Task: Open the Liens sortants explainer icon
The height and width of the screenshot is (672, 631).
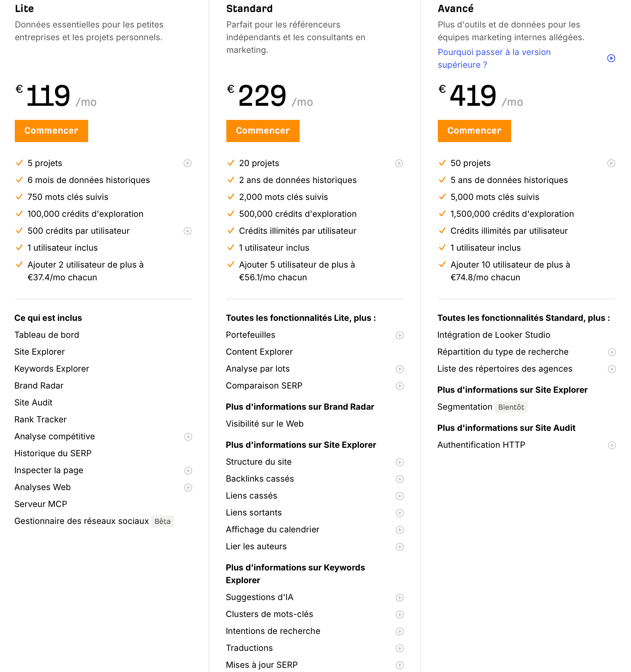Action: (x=399, y=513)
